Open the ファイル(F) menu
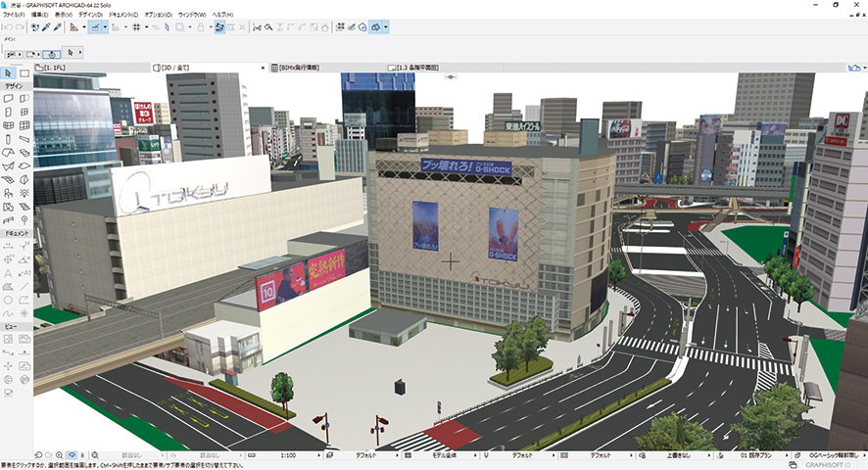This screenshot has height=470, width=868. coord(14,15)
